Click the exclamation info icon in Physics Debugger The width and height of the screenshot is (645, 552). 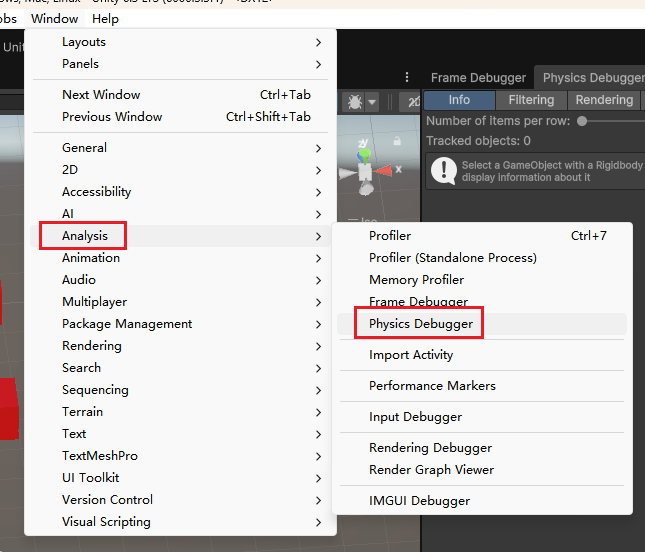(442, 171)
